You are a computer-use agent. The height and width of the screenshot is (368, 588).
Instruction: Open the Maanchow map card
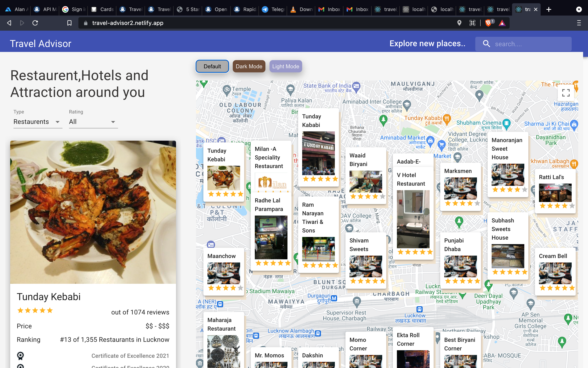click(224, 272)
